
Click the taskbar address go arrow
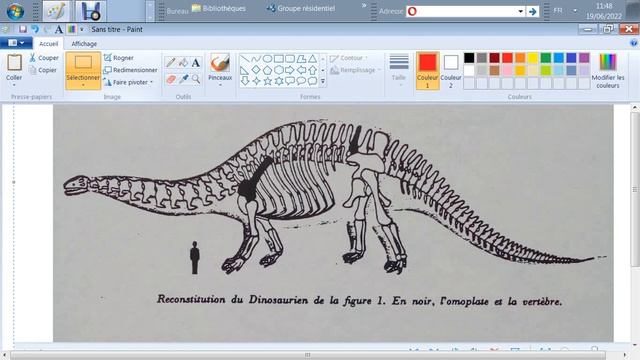[532, 11]
